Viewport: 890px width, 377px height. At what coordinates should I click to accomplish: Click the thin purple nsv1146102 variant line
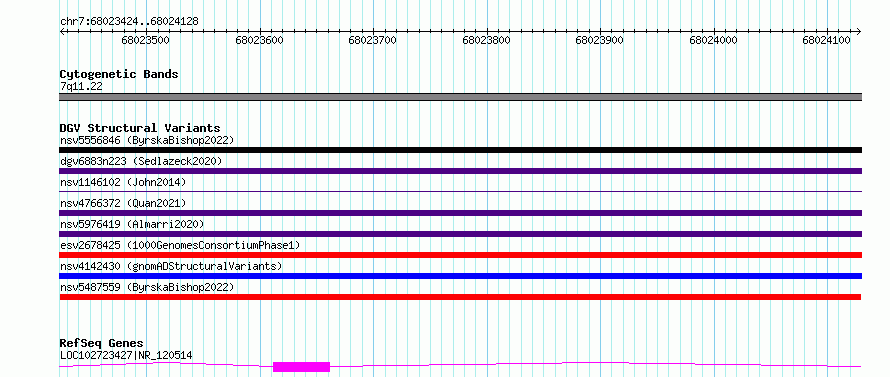coord(460,191)
